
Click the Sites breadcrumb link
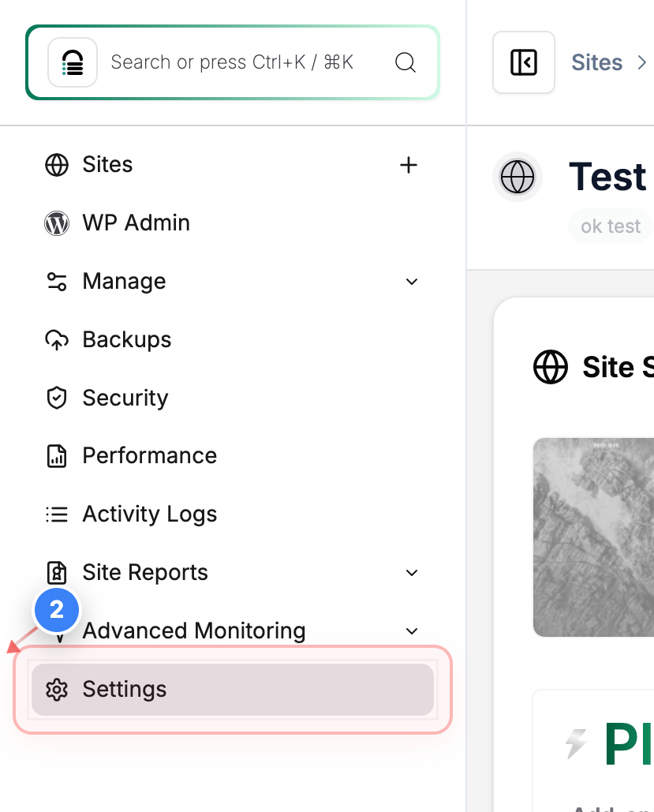click(x=596, y=62)
